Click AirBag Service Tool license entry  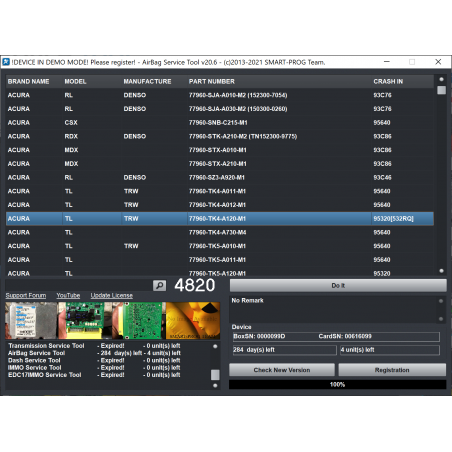(x=94, y=353)
